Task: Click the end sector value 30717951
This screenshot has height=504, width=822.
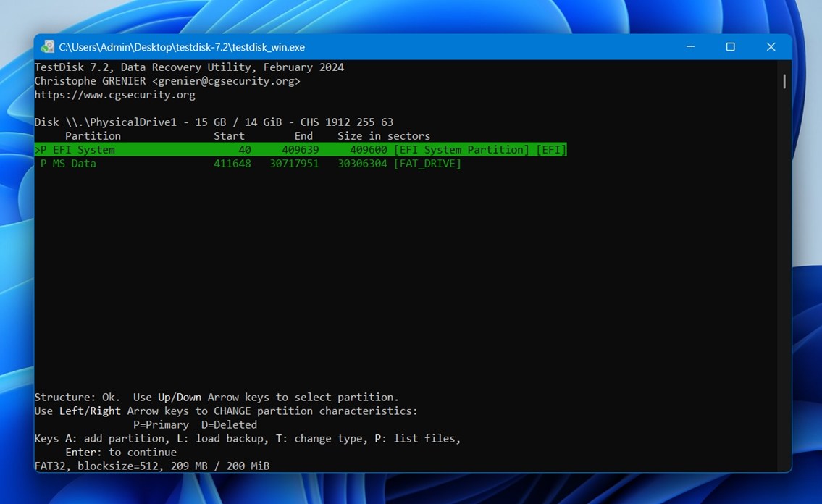Action: click(294, 164)
